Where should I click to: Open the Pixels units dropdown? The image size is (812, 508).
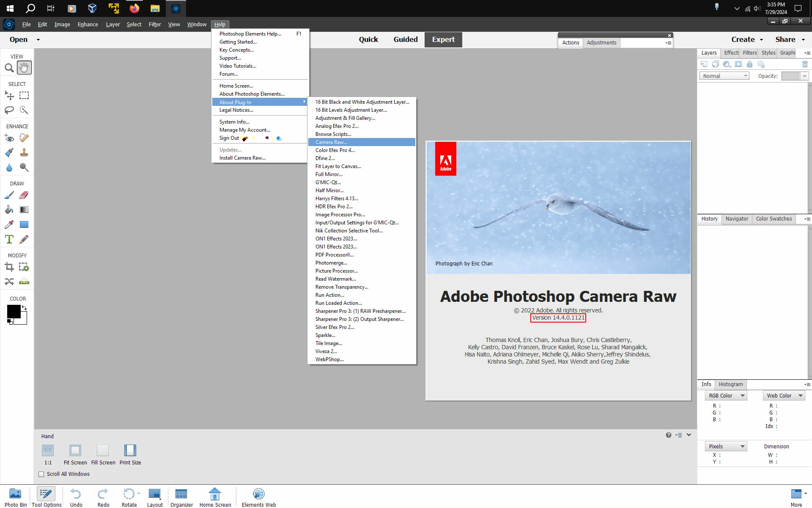pos(726,447)
